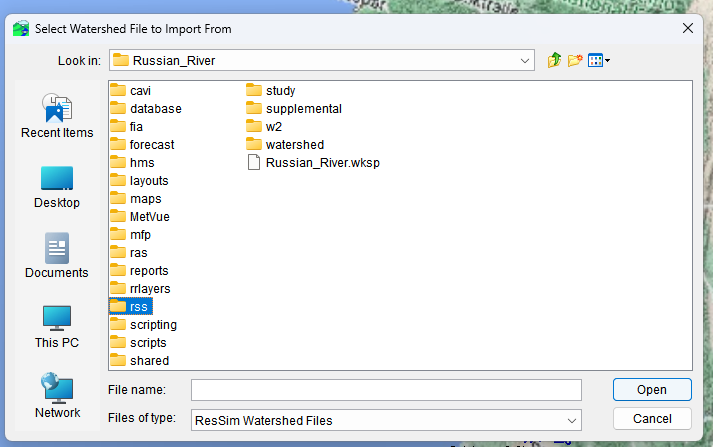Viewport: 713px width, 447px height.
Task: Jump to This PC
Action: [x=57, y=327]
